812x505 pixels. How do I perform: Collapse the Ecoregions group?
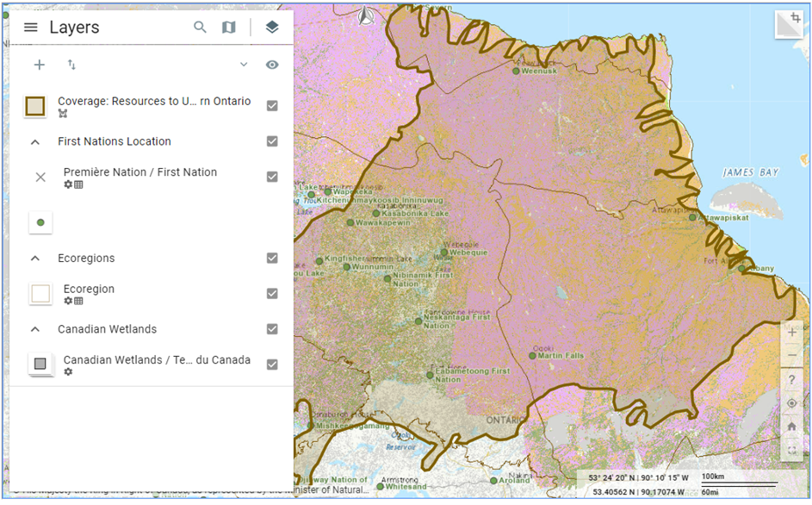tap(35, 258)
